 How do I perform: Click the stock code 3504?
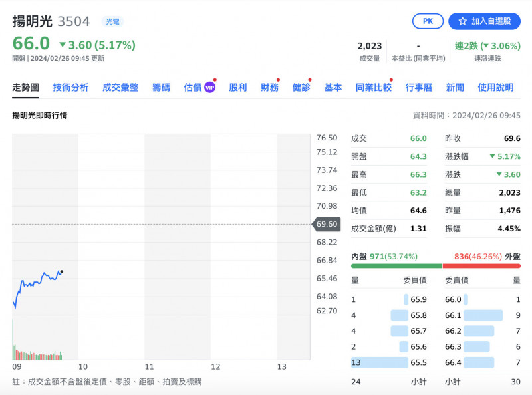(x=74, y=21)
